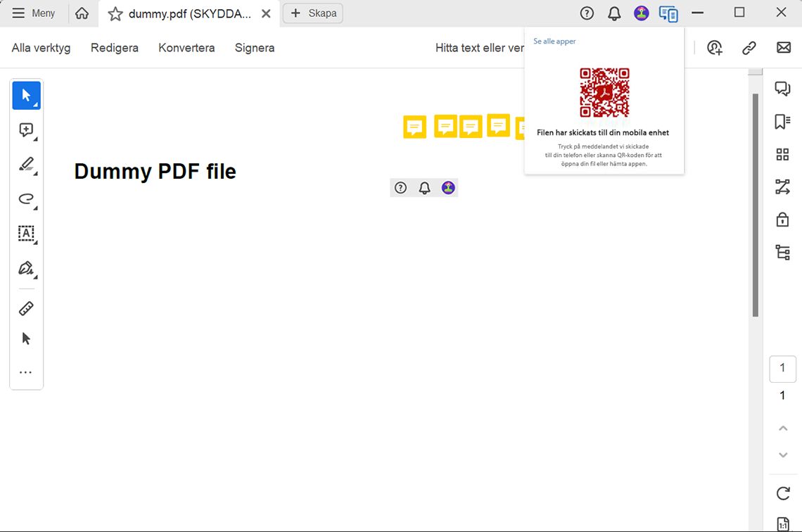Open Alla verktyg menu
Viewport: 802px width, 532px height.
41,48
